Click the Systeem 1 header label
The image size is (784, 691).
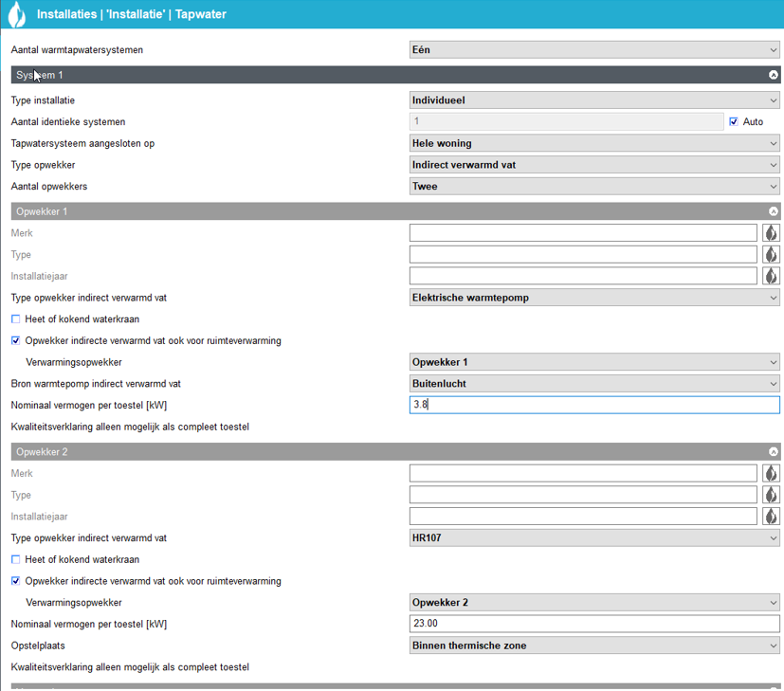click(40, 75)
